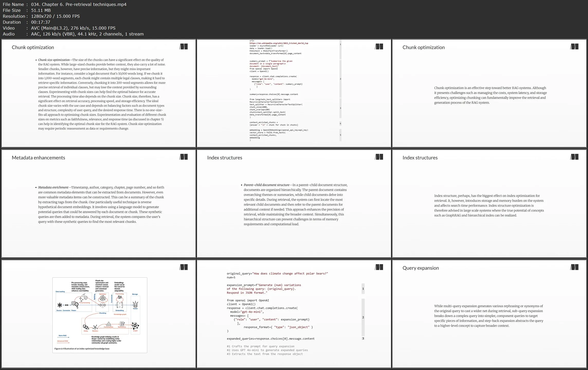Screen dimensions: 588x370
Task: Click the Optimizer gear icon in Figure 6.4
Action: (x=103, y=298)
